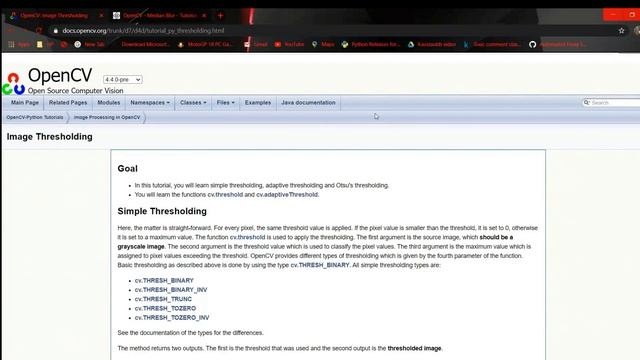Open the cv.THRESH_TOZERO_INV link
Screen dimensions: 640x360
[x=172, y=318]
